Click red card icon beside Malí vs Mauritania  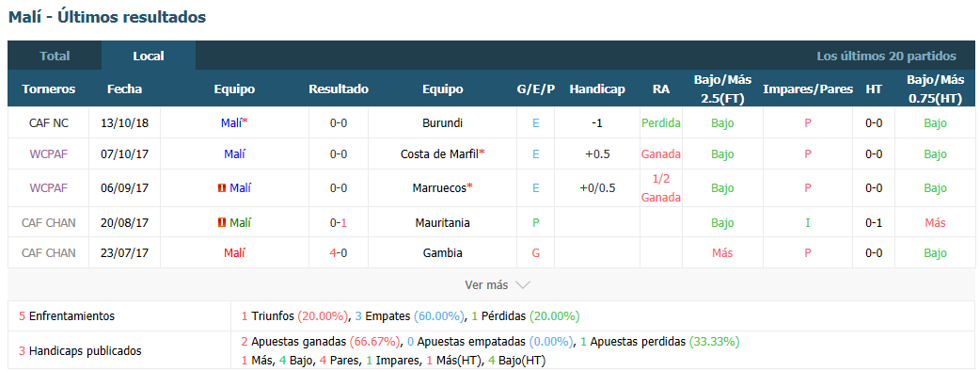click(221, 223)
